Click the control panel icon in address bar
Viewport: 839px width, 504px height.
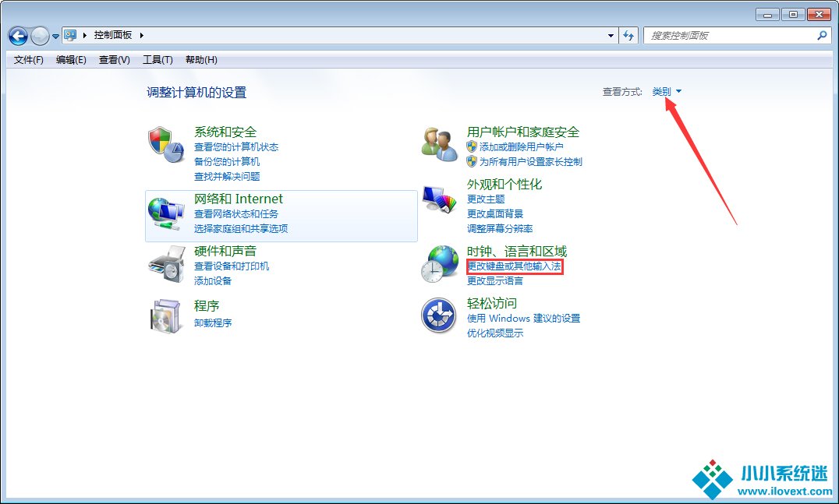pos(70,35)
